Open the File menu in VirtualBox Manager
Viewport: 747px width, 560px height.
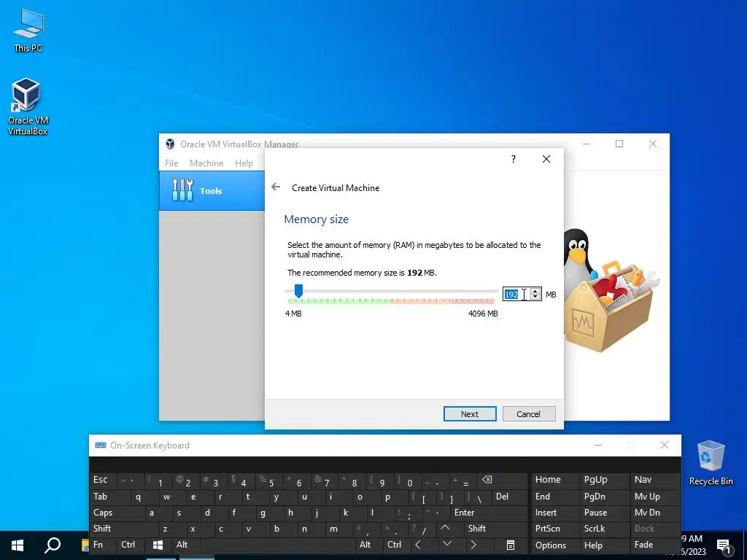[x=171, y=163]
